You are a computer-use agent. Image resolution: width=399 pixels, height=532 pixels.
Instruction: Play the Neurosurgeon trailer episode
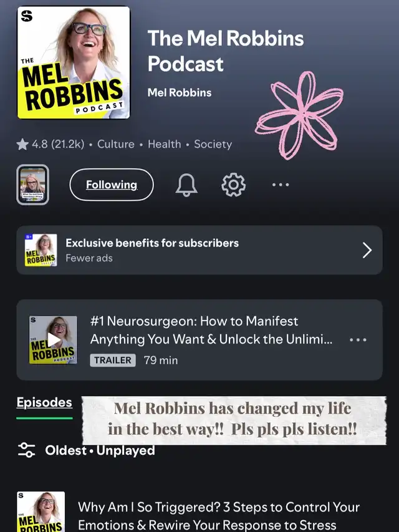(x=53, y=340)
